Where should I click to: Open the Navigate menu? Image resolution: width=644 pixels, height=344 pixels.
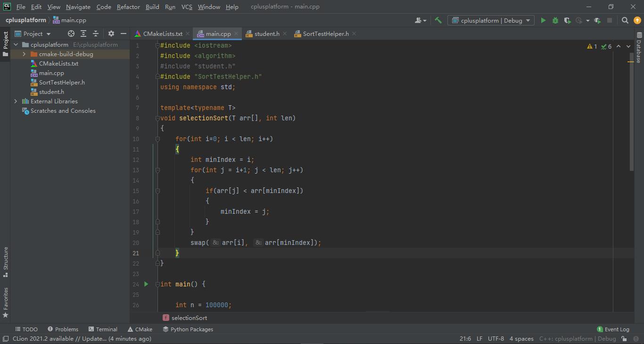tap(78, 7)
